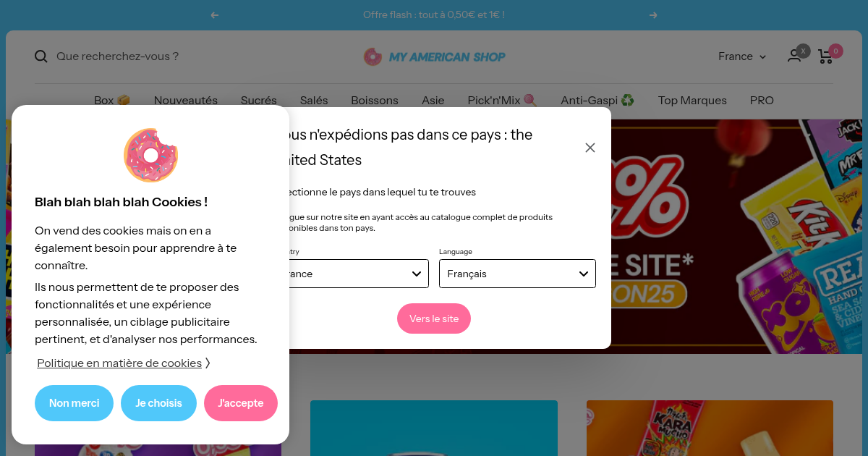The image size is (868, 456).
Task: Open the Politique en matière de cookies link
Action: (x=119, y=363)
